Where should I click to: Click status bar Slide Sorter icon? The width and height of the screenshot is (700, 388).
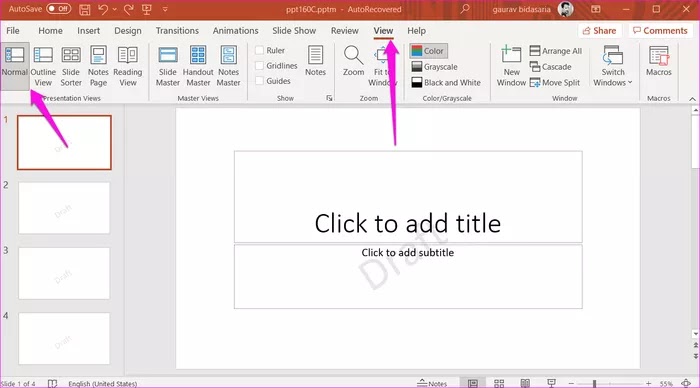point(499,383)
